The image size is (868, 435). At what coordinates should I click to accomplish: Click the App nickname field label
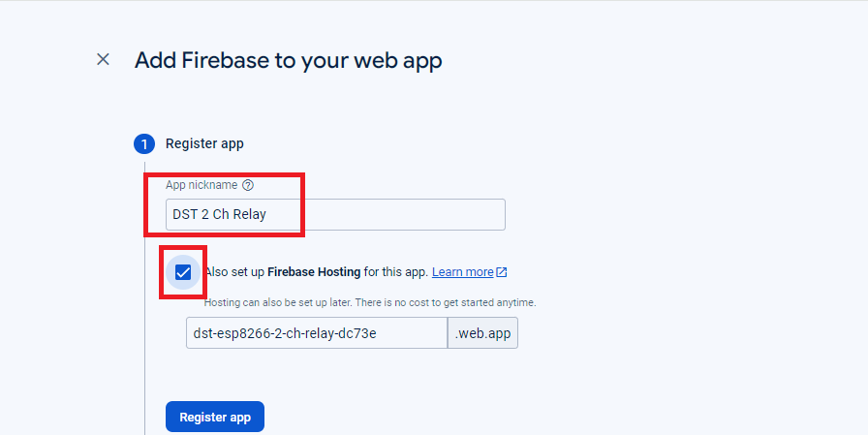pos(201,185)
